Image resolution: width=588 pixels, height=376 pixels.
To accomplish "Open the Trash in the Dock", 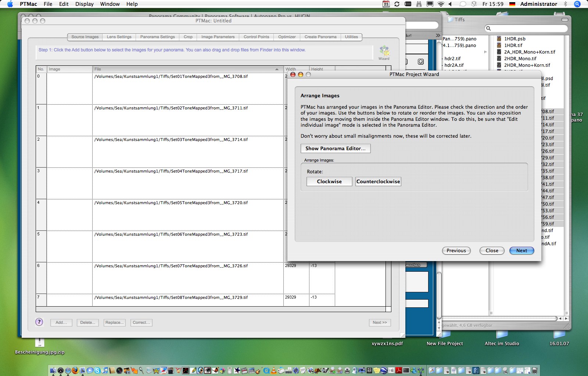I will 535,370.
